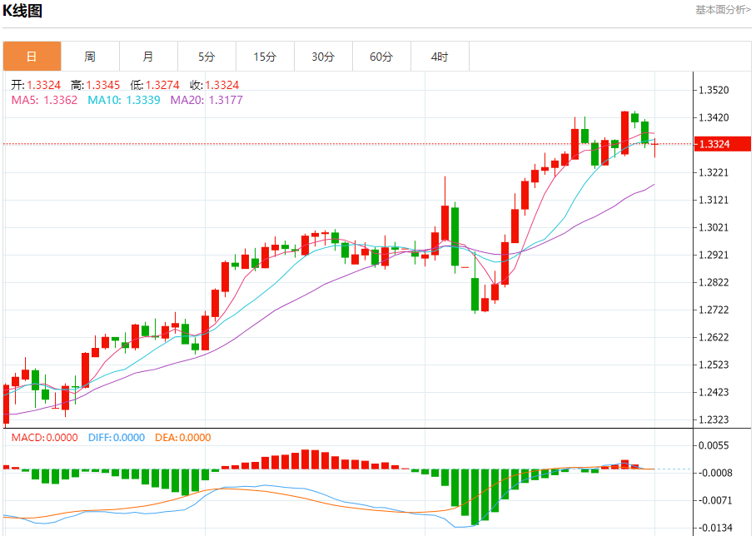Click the 低:1.3274 low value
The image size is (756, 536).
point(155,86)
